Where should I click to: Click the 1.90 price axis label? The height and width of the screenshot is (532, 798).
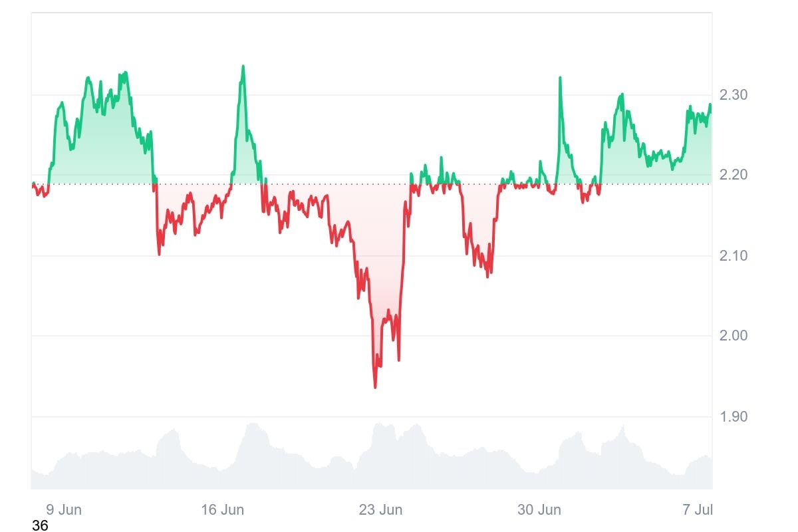coord(733,416)
